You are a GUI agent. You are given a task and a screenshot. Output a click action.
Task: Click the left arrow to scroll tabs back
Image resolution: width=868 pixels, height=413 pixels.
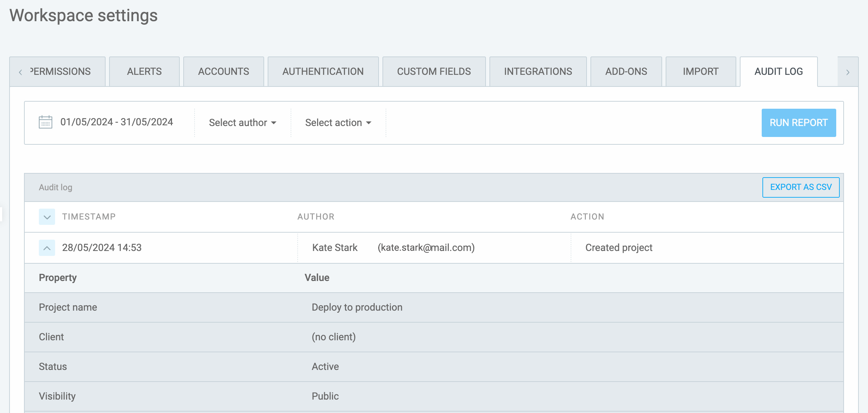(20, 72)
